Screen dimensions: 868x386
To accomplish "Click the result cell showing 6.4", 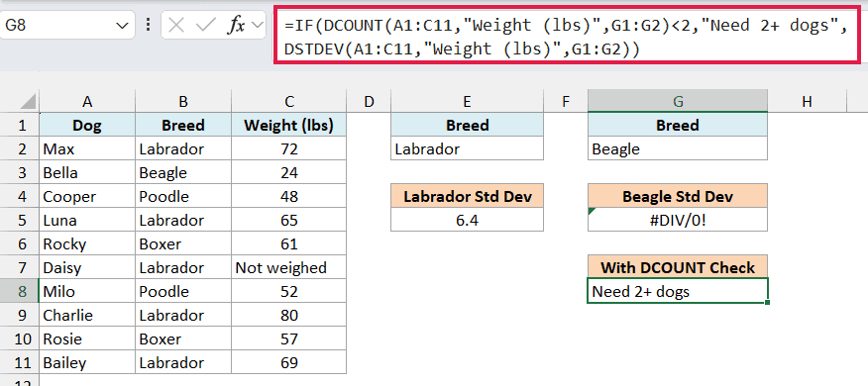I will point(468,220).
